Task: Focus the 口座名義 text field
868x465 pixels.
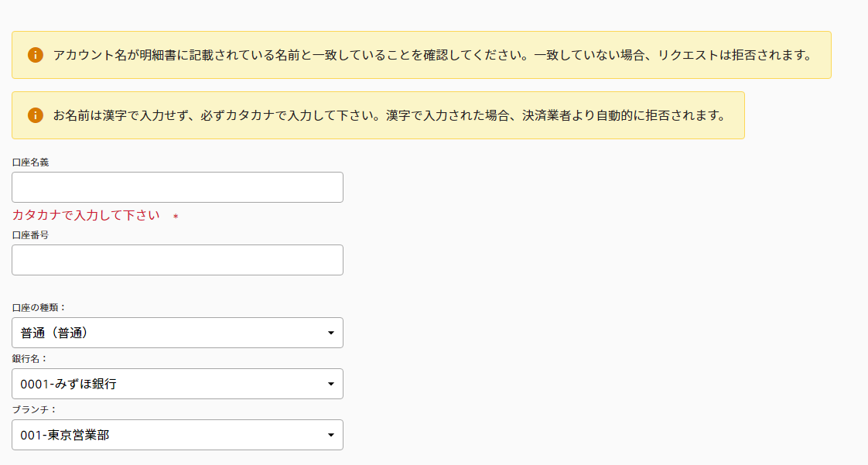Action: [x=177, y=187]
